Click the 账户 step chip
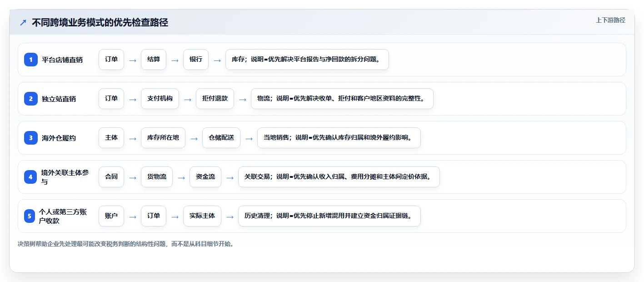 coord(111,216)
